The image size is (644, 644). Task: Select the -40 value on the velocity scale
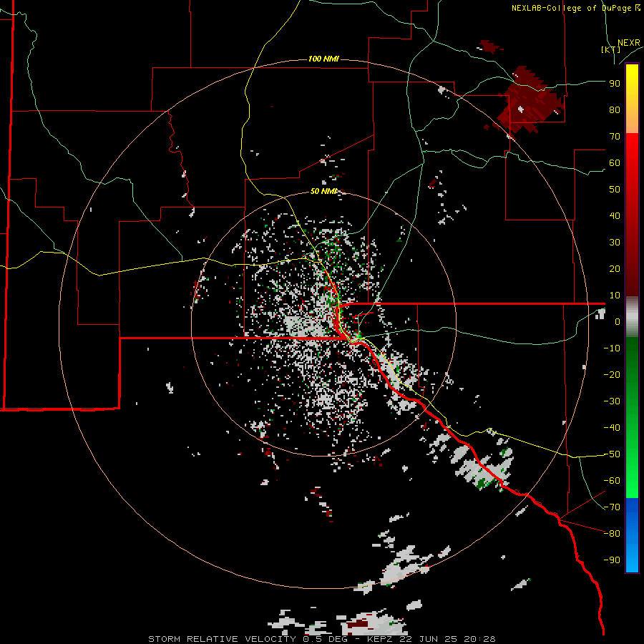pos(612,428)
